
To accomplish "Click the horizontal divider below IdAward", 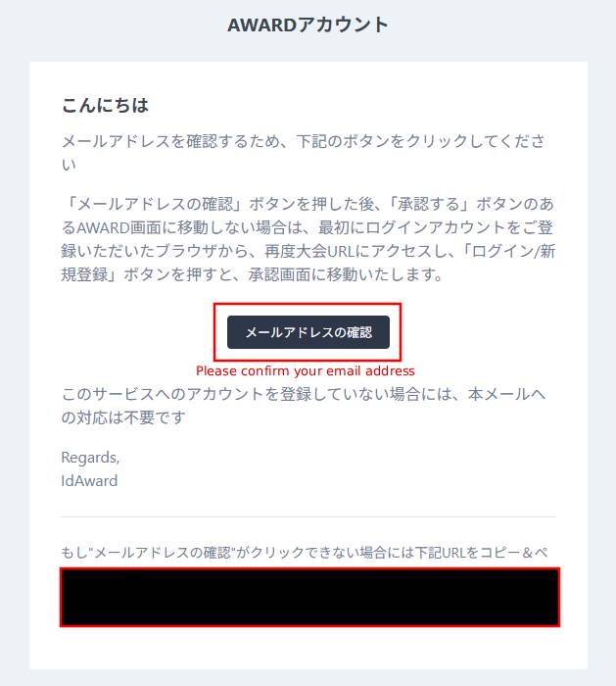I will pyautogui.click(x=308, y=516).
